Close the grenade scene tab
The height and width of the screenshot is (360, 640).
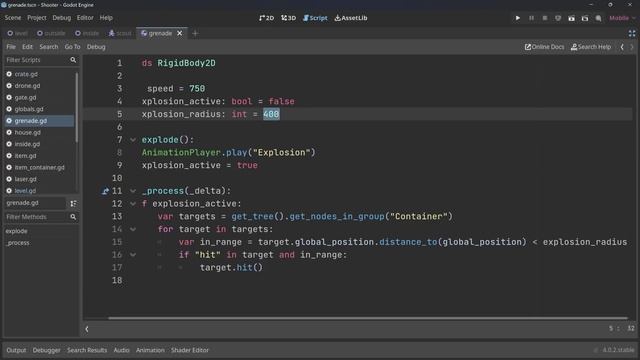click(x=180, y=33)
